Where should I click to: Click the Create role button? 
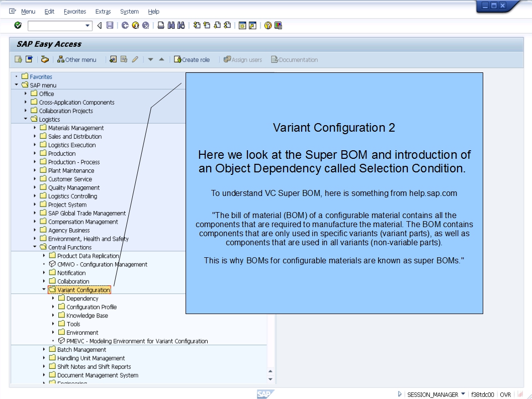coord(192,60)
